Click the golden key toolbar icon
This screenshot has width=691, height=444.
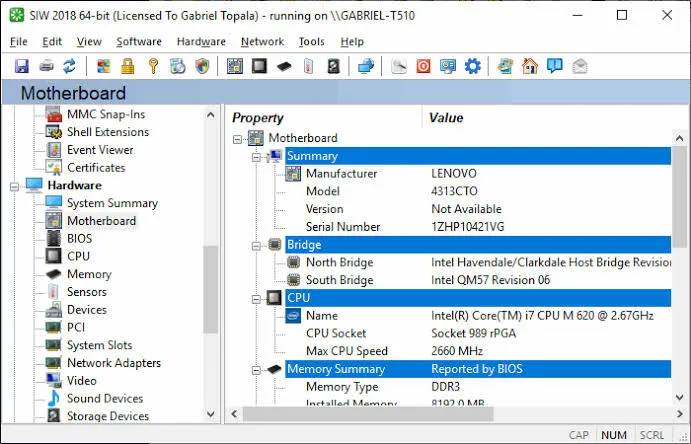tap(153, 67)
